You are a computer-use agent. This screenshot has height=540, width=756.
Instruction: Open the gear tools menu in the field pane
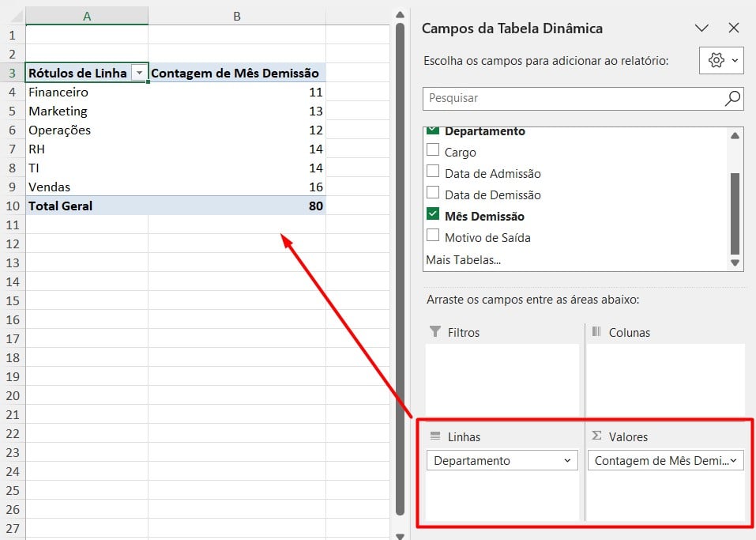click(x=721, y=60)
